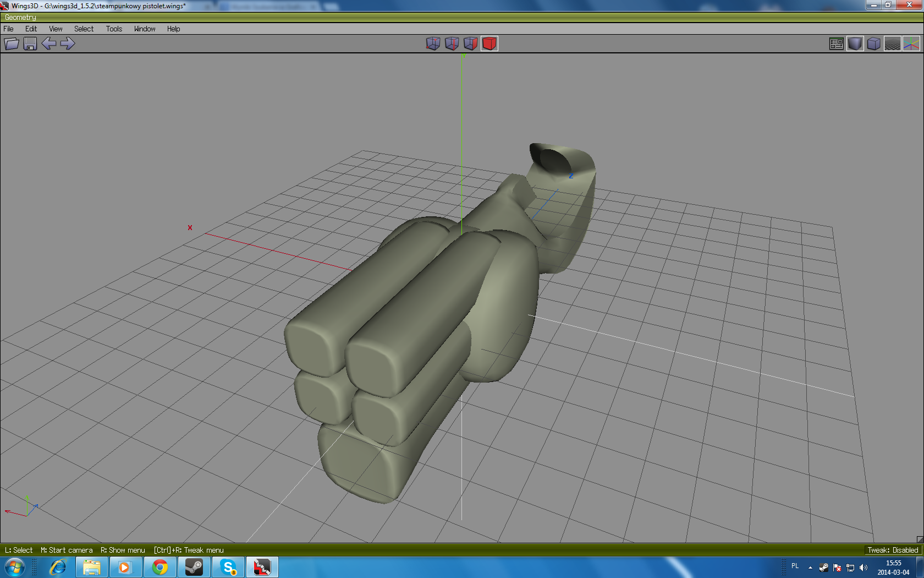Click the Open file folder icon
Image resolution: width=924 pixels, height=578 pixels.
click(x=12, y=43)
